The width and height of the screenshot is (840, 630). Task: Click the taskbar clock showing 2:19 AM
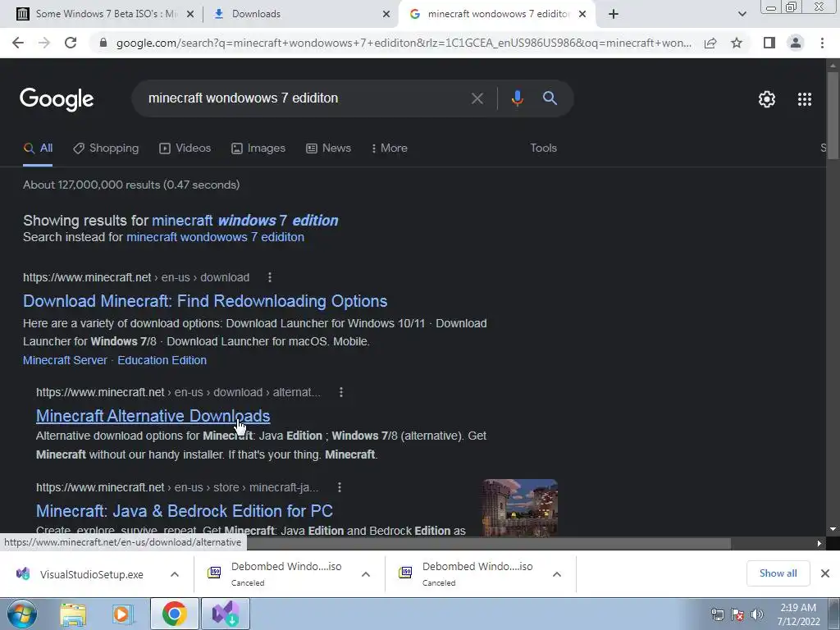point(798,614)
